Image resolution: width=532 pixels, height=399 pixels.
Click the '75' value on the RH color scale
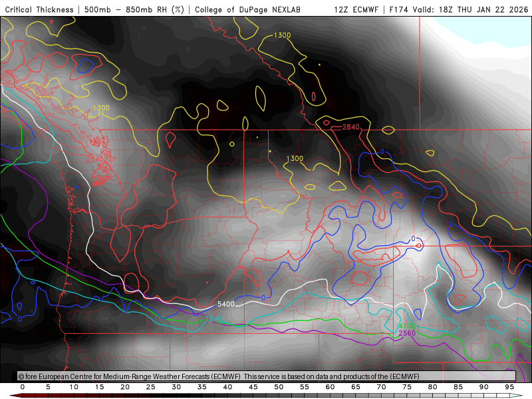[x=407, y=387]
